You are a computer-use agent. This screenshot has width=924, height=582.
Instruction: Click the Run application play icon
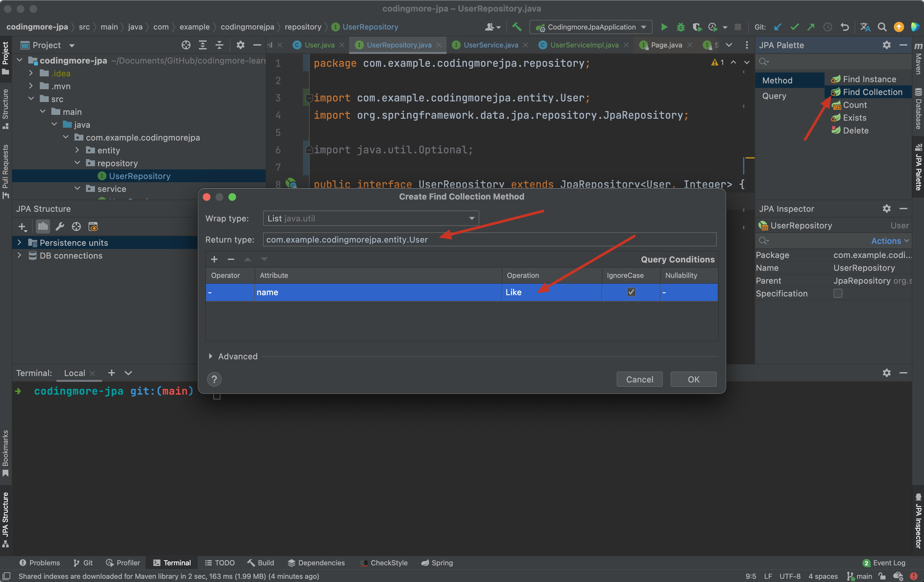coord(664,27)
